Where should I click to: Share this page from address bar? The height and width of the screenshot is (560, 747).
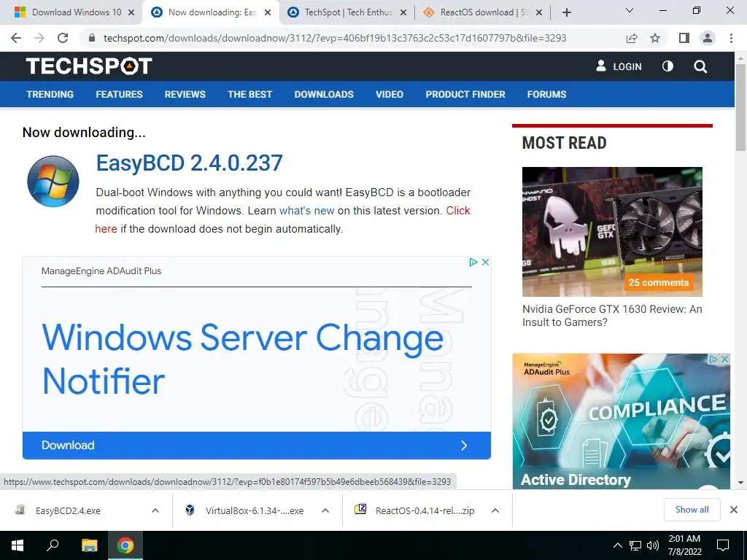632,38
